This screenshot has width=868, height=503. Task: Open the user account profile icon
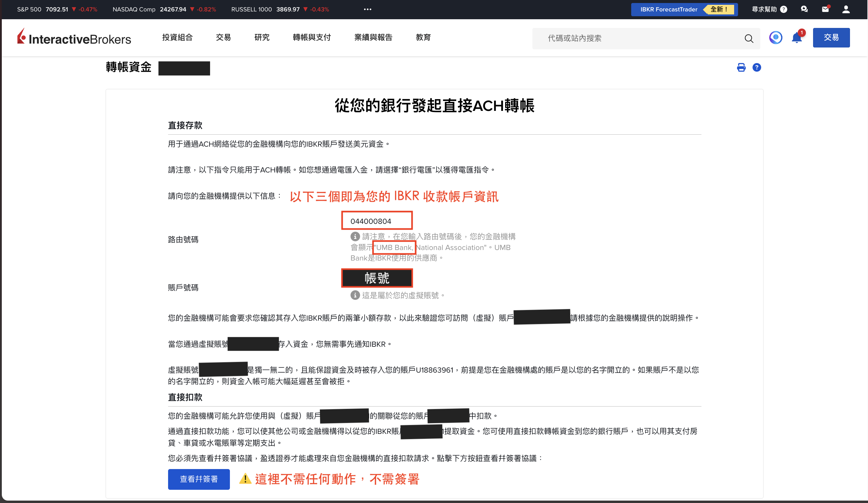[845, 9]
